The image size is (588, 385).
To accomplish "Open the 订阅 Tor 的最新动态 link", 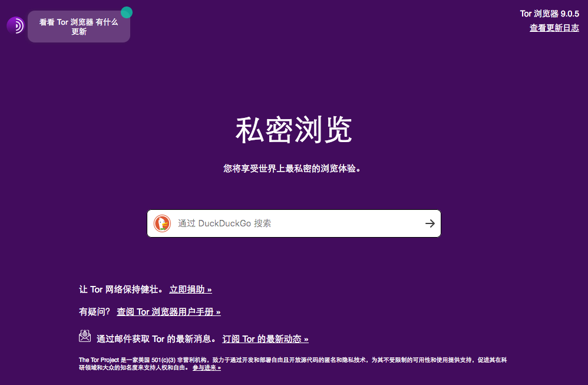I will (266, 339).
